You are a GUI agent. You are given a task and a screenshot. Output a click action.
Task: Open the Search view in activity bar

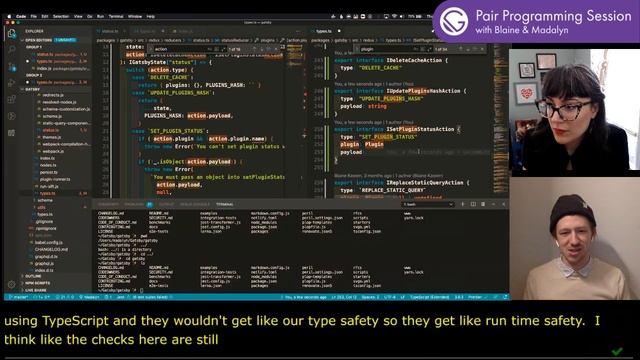12,49
